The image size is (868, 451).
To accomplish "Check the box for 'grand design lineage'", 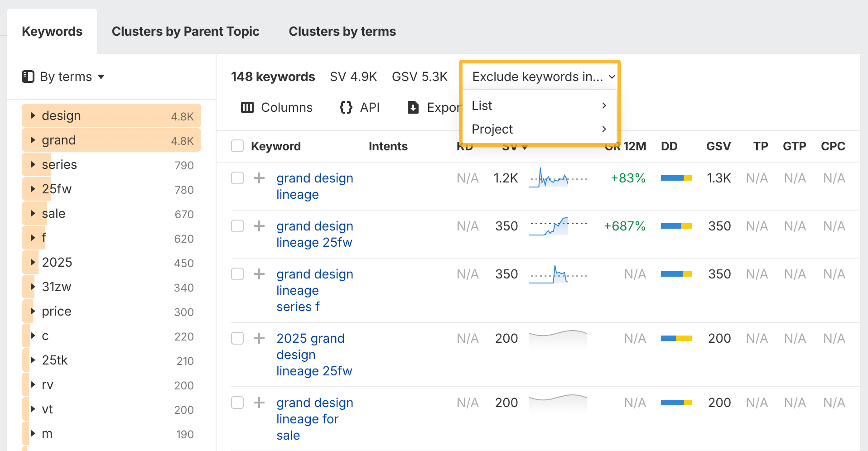I will (237, 178).
